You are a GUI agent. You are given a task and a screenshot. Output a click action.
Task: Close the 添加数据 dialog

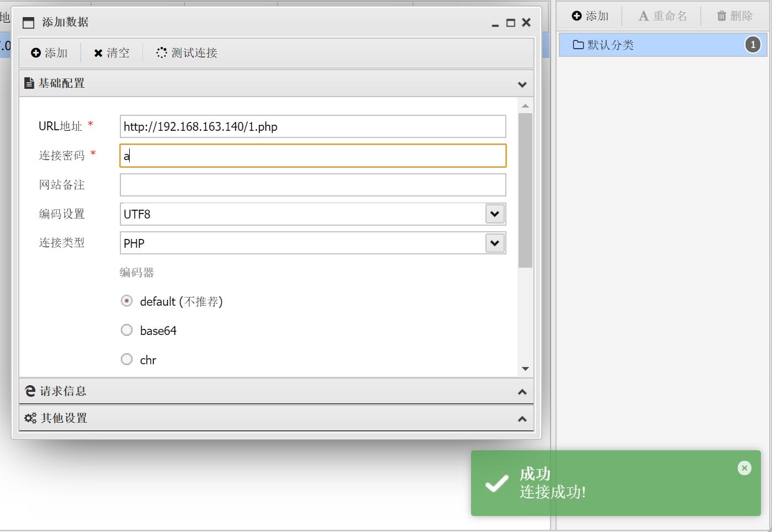coord(526,23)
